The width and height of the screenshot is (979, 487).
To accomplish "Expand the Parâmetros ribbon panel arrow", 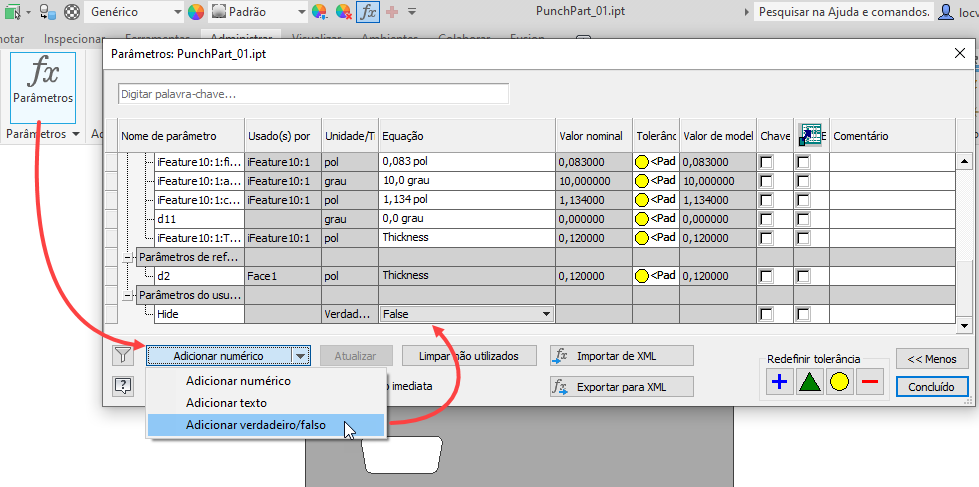I will point(76,134).
